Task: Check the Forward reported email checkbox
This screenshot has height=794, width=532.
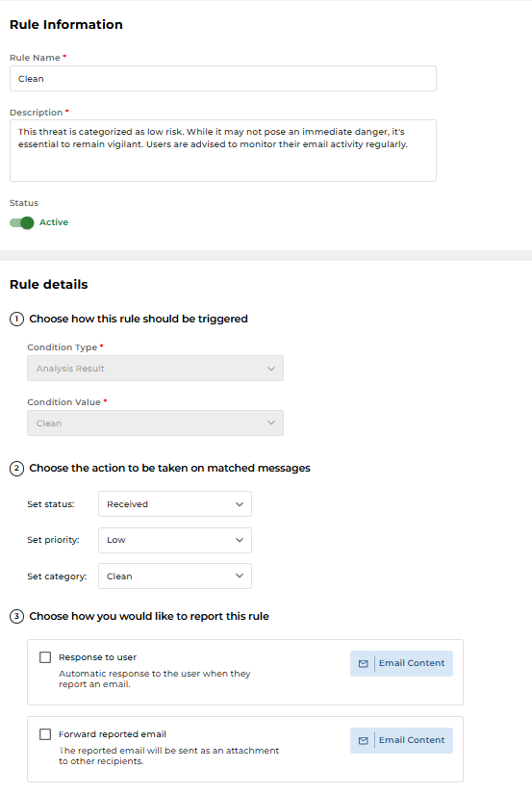Action: [x=45, y=734]
